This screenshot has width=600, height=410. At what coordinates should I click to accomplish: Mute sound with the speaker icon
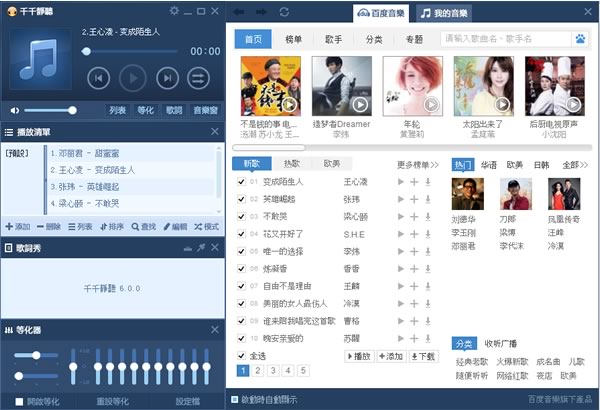click(x=15, y=110)
